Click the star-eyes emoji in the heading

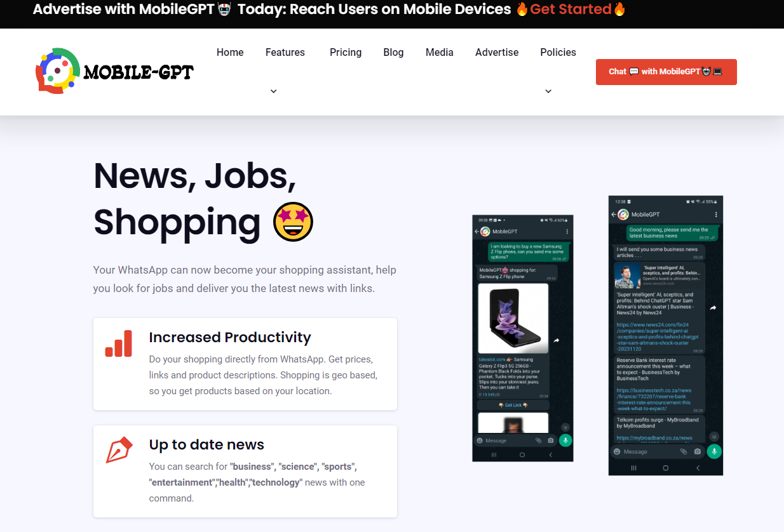[x=294, y=222]
